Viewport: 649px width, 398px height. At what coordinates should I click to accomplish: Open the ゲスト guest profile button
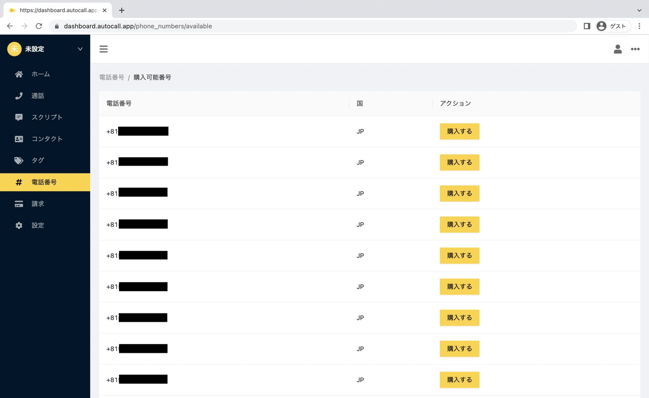click(x=613, y=26)
